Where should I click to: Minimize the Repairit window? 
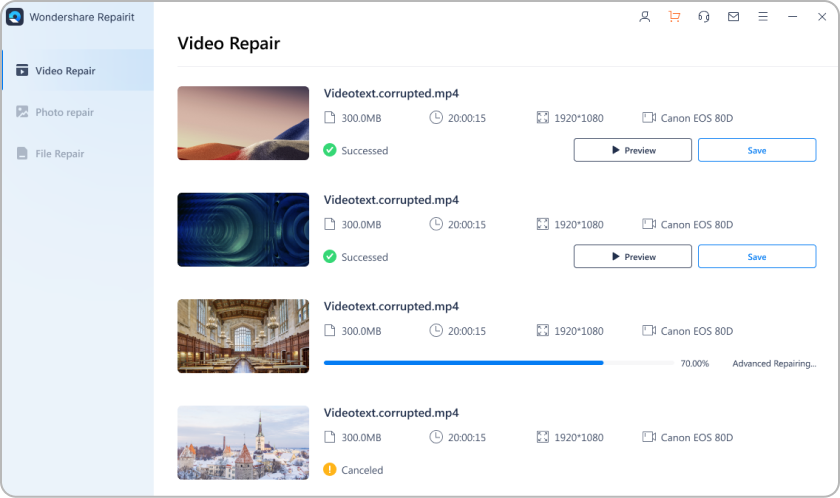(x=792, y=17)
